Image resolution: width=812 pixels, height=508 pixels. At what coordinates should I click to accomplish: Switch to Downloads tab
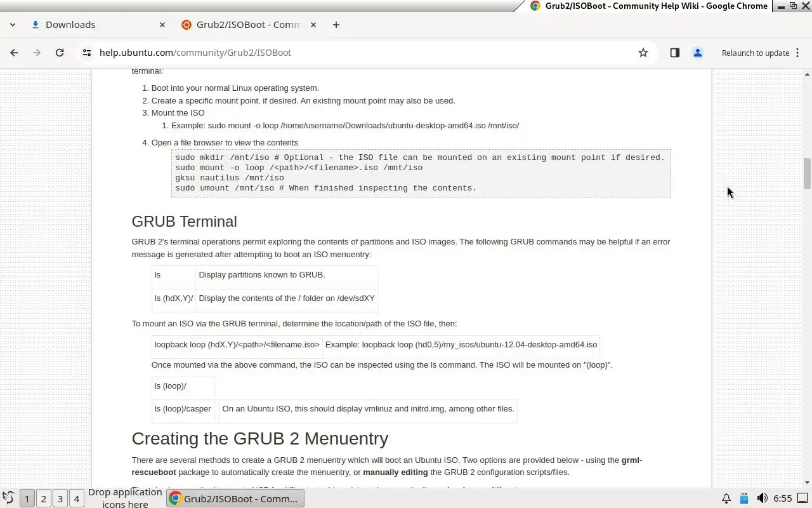pos(98,25)
